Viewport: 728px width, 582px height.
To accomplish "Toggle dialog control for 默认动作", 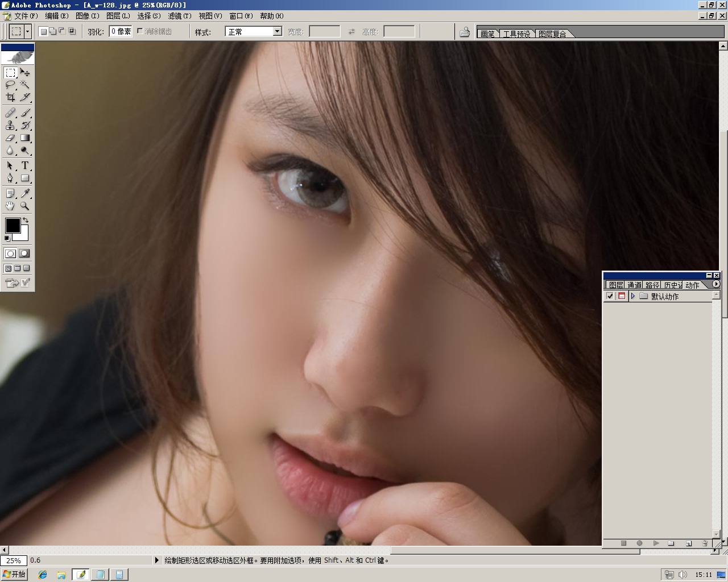I will (x=622, y=296).
